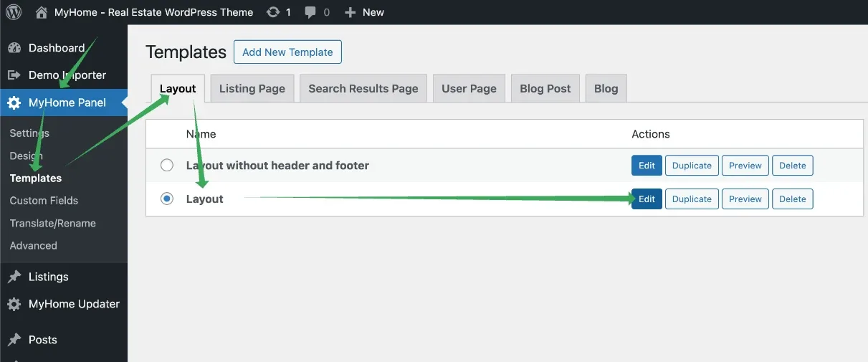The height and width of the screenshot is (362, 868).
Task: Open the Translate/Rename submenu item
Action: click(52, 223)
